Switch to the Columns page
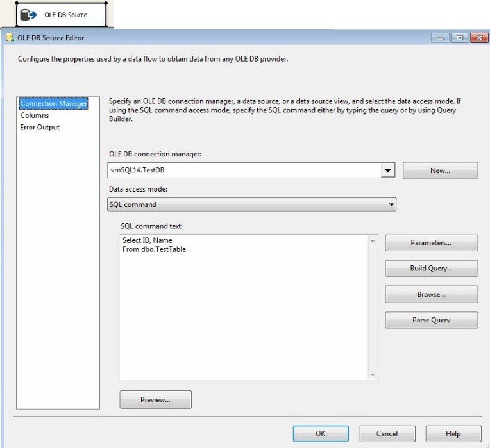Screen dimensions: 490x448 pos(35,115)
